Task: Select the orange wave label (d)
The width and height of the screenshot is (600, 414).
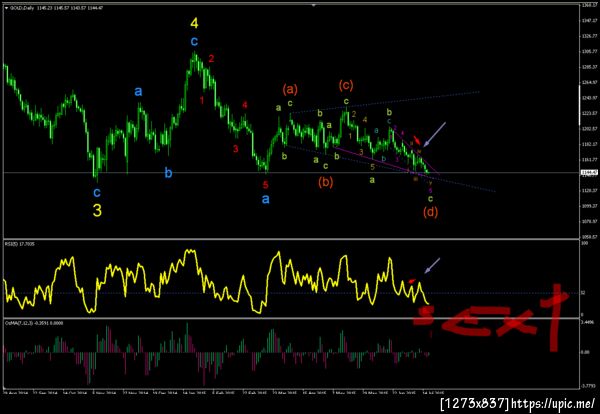Action: pyautogui.click(x=430, y=212)
